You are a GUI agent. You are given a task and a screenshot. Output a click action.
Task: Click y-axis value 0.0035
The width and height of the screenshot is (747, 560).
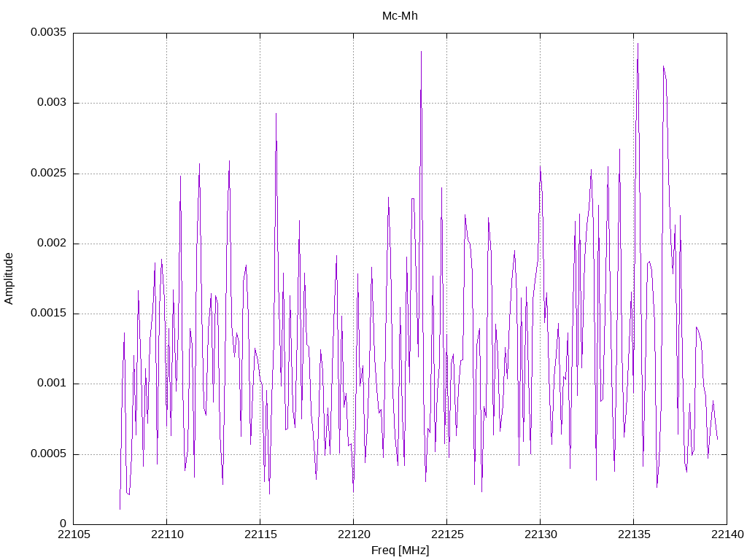49,32
